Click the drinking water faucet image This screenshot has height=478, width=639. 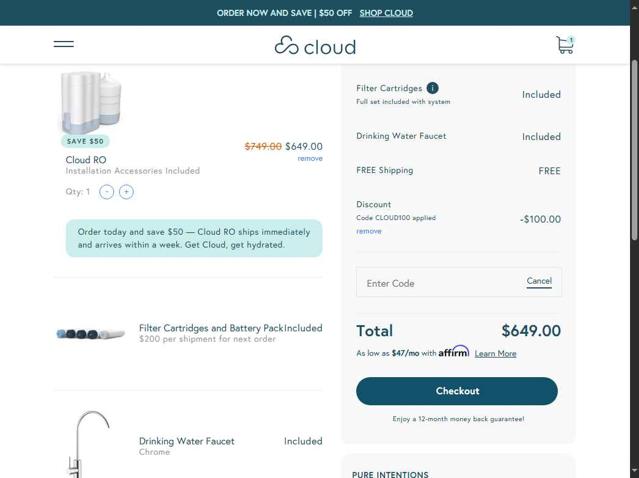pos(90,444)
